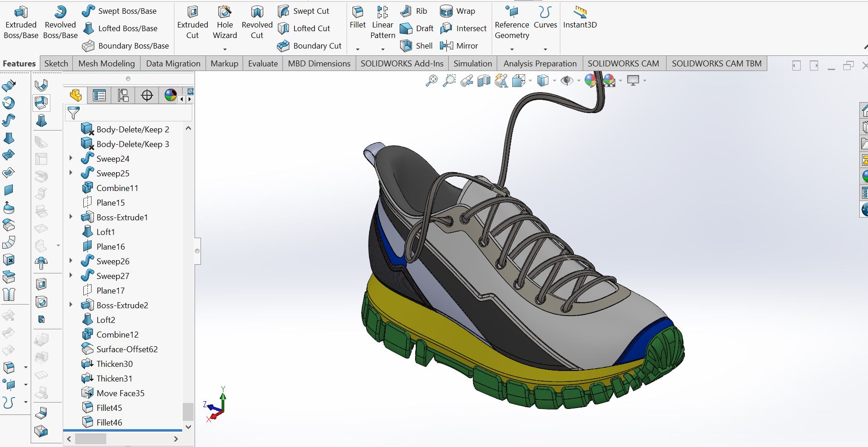This screenshot has width=868, height=447.
Task: Open Fillet dropdown arrow
Action: pos(358,49)
